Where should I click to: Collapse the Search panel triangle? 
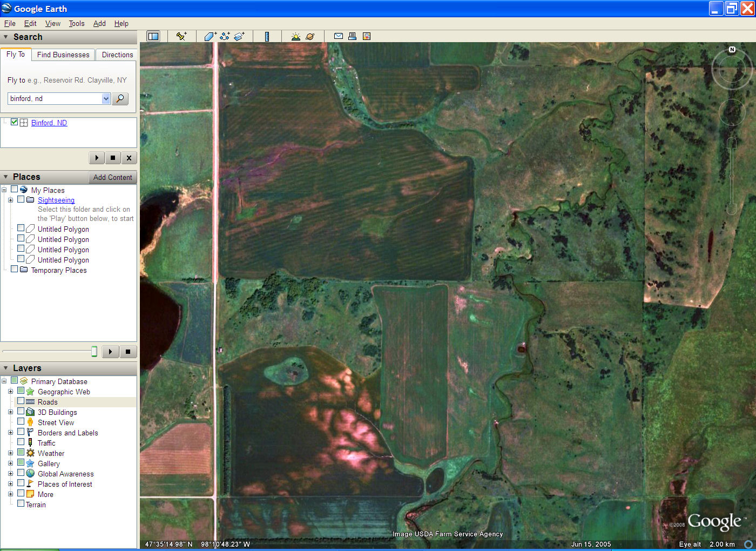tap(6, 37)
